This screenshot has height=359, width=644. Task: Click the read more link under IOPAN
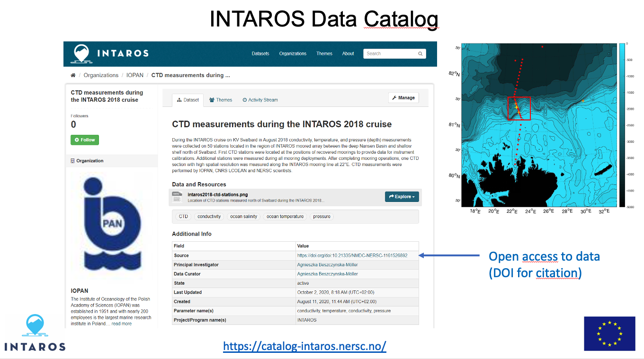(x=122, y=324)
